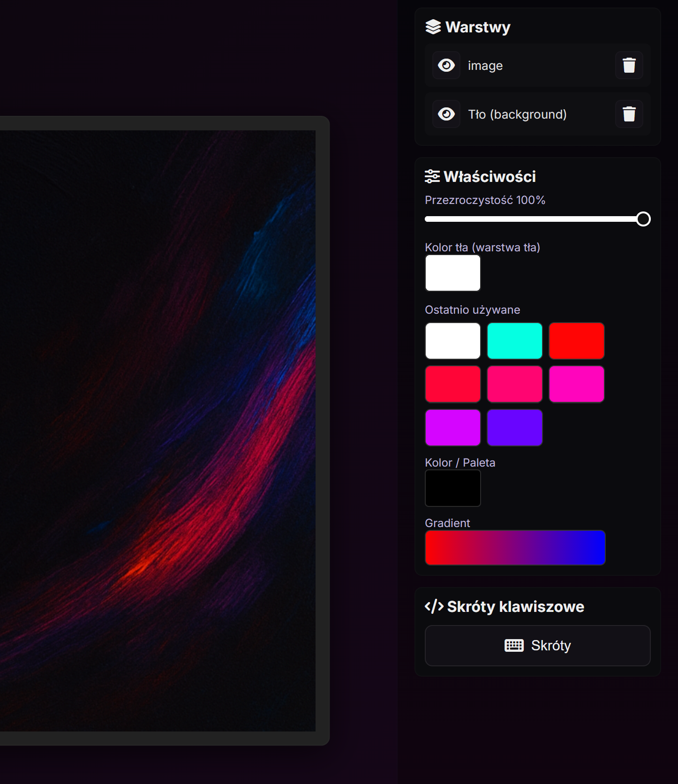678x784 pixels.
Task: Click the Warstwy layers stack icon
Action: (433, 27)
